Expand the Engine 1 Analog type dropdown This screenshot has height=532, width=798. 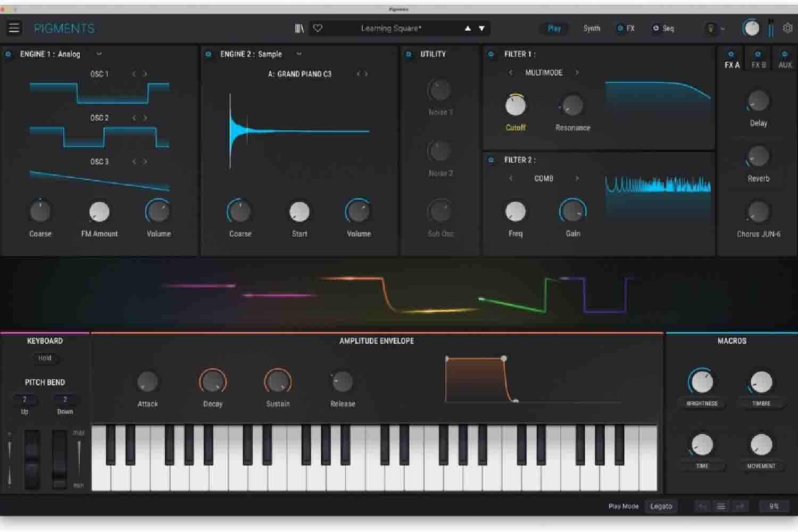[99, 54]
